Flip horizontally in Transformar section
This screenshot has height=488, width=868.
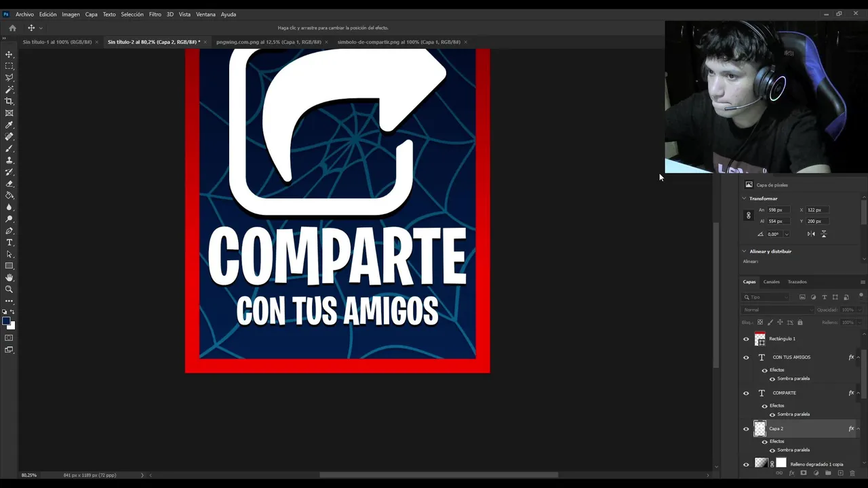811,234
